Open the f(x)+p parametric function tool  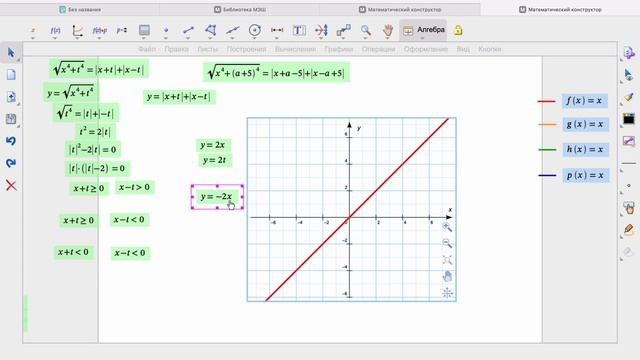click(100, 30)
